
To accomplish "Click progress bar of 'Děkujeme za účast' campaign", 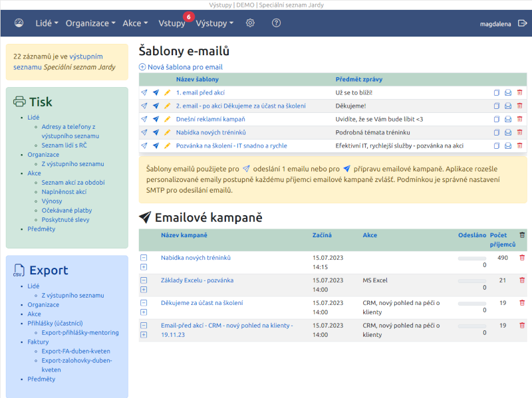I will 472,304.
